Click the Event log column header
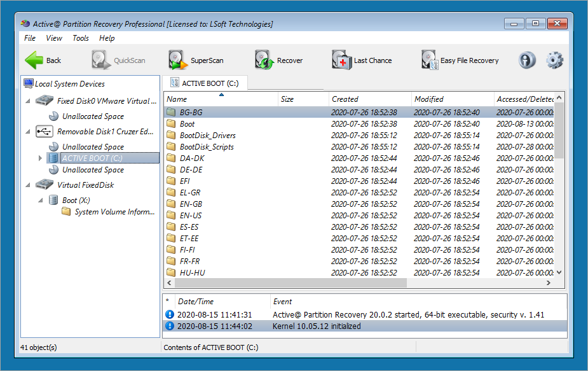The width and height of the screenshot is (588, 371). pyautogui.click(x=418, y=301)
